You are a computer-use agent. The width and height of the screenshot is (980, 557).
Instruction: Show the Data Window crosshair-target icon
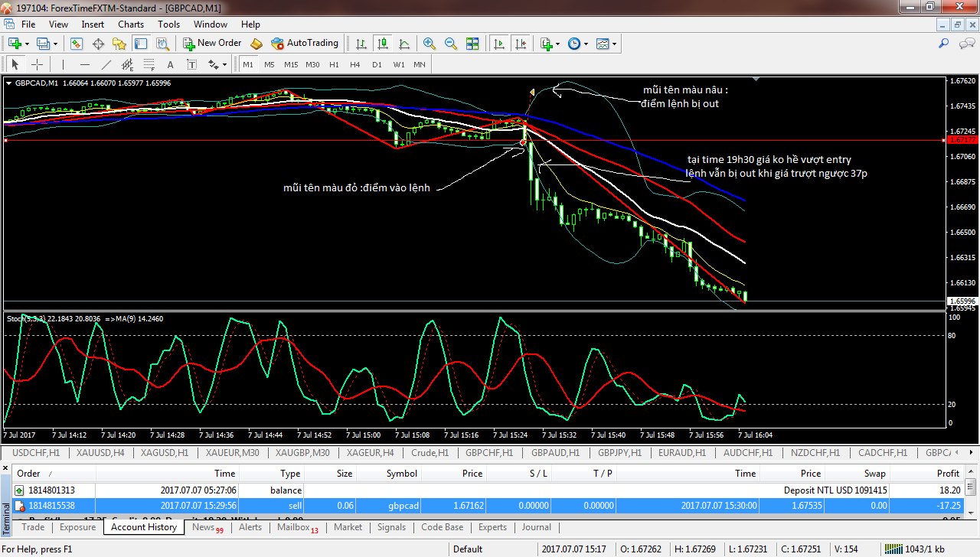pos(99,44)
